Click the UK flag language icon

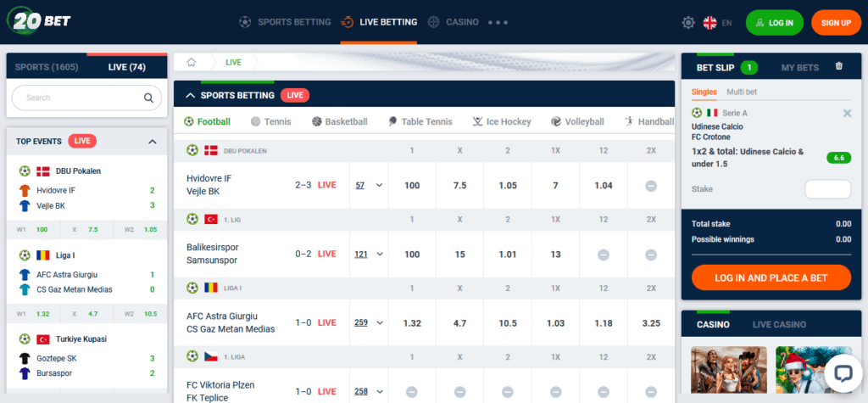[709, 23]
